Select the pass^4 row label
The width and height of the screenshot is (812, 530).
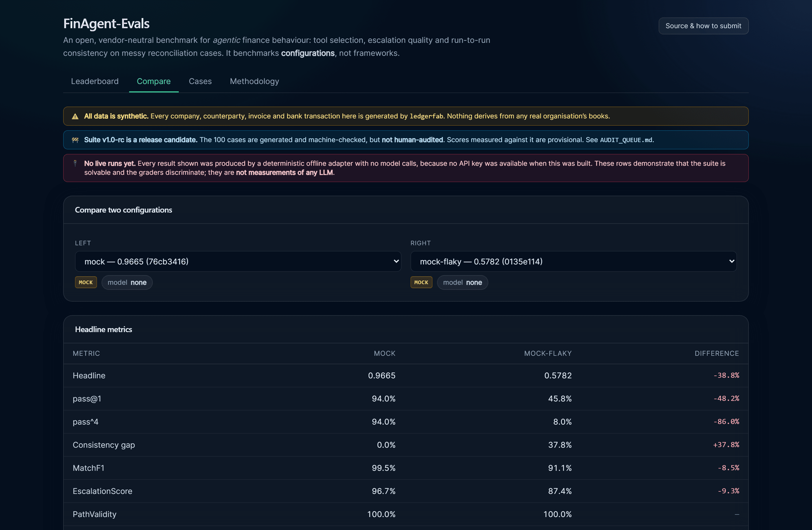[85, 422]
